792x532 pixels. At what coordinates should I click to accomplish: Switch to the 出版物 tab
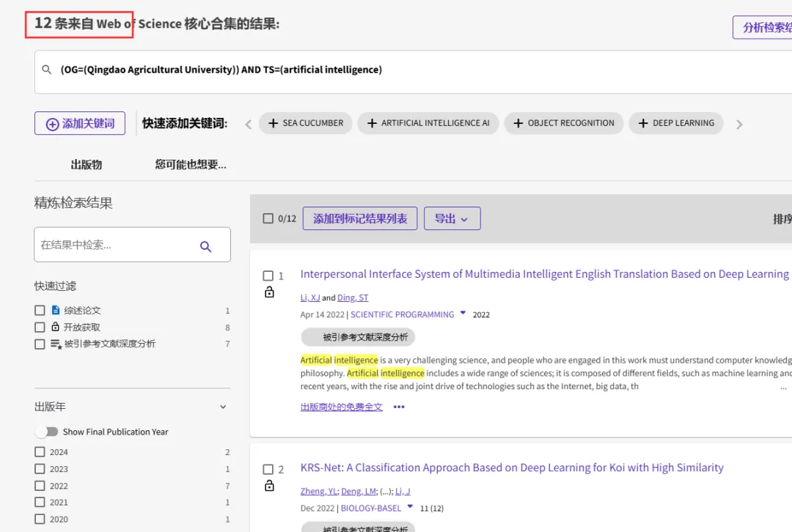click(x=87, y=165)
